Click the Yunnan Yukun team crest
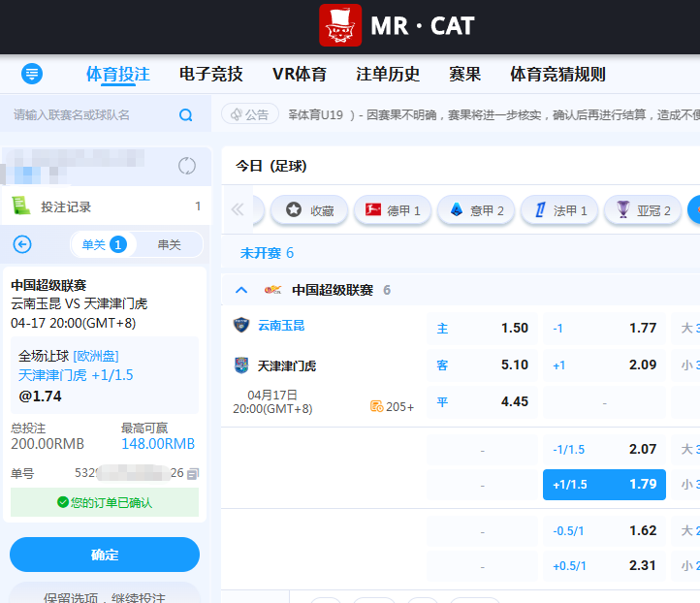Image resolution: width=700 pixels, height=603 pixels. point(241,325)
